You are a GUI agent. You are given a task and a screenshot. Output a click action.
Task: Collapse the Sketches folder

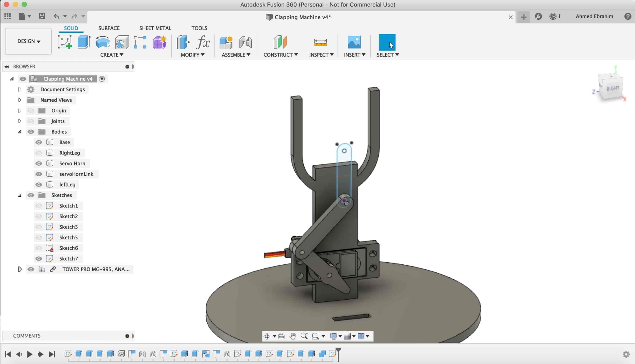point(20,195)
